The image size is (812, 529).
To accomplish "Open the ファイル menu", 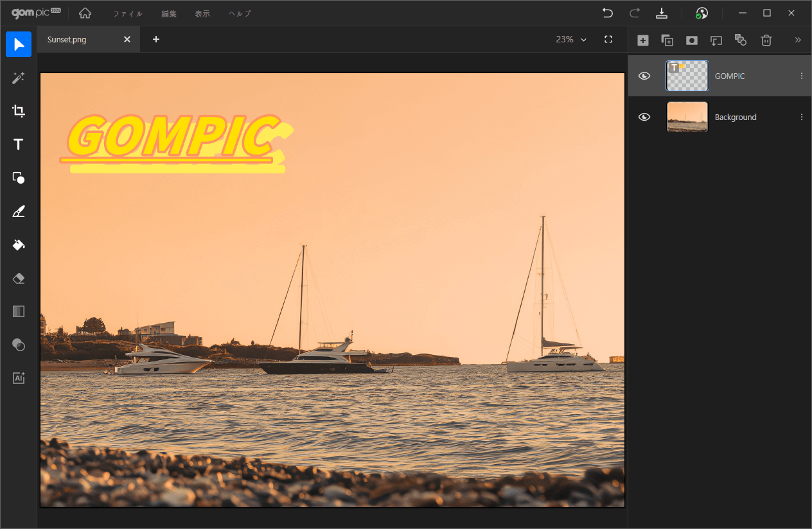I will click(x=128, y=13).
